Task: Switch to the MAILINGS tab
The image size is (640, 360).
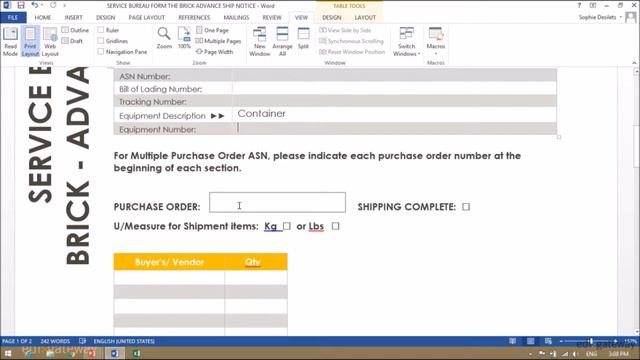Action: coord(236,18)
